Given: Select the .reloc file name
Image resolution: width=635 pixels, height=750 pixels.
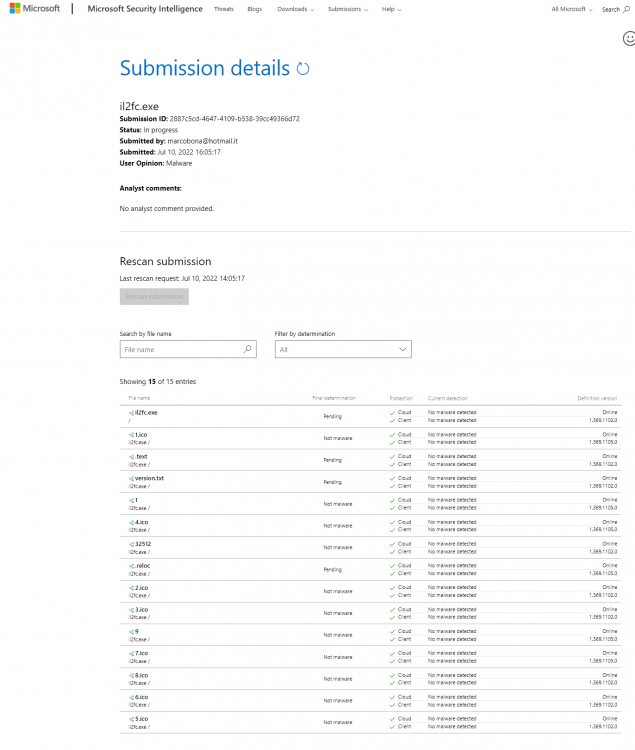Looking at the screenshot, I should 142,565.
